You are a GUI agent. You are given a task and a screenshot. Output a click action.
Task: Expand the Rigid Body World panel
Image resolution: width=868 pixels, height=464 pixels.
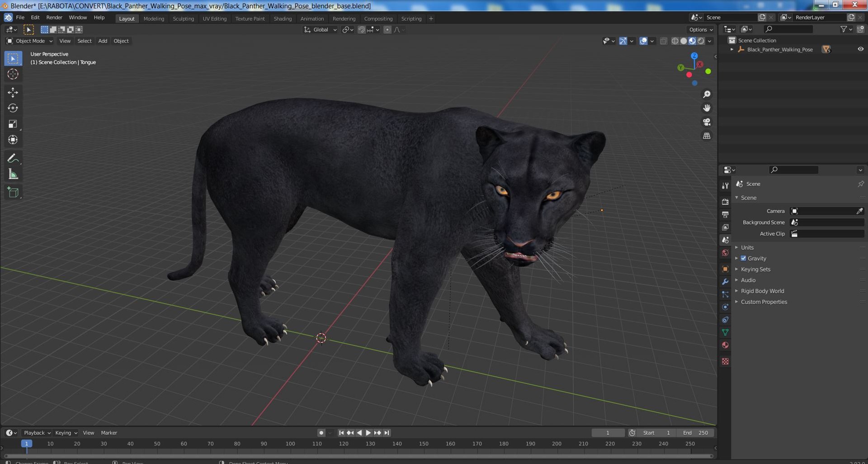click(762, 291)
